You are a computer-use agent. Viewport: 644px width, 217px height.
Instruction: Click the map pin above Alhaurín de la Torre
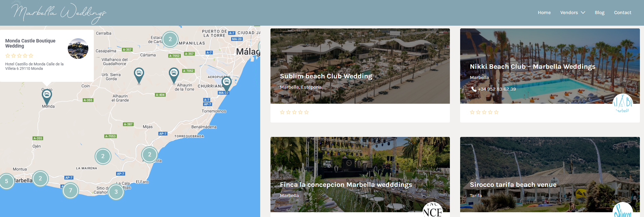[174, 76]
